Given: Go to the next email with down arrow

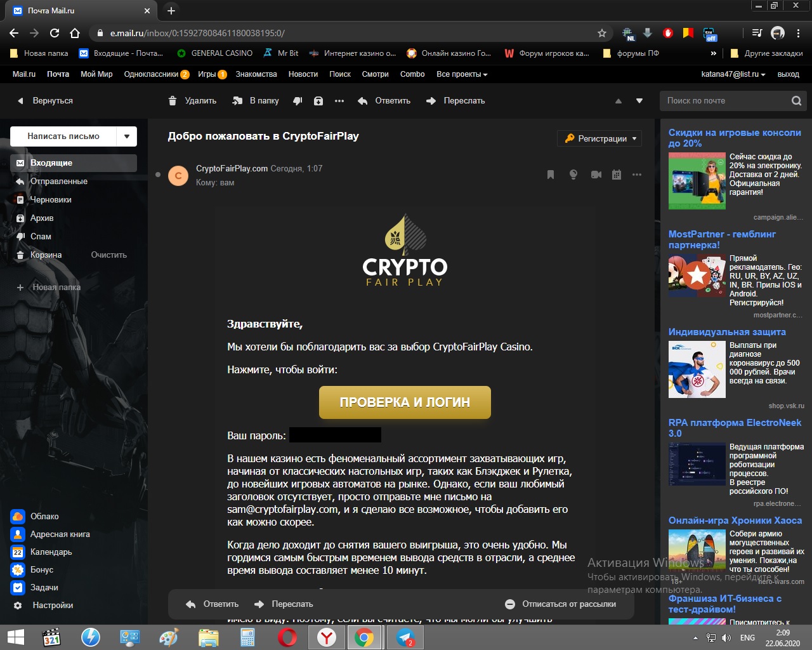Looking at the screenshot, I should pyautogui.click(x=639, y=101).
